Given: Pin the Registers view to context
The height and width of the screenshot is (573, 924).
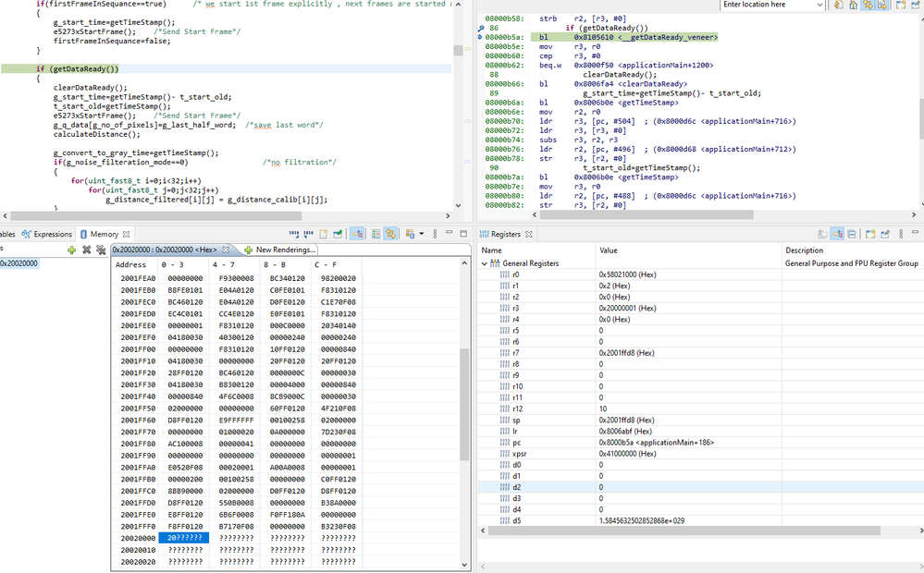Looking at the screenshot, I should tap(885, 234).
